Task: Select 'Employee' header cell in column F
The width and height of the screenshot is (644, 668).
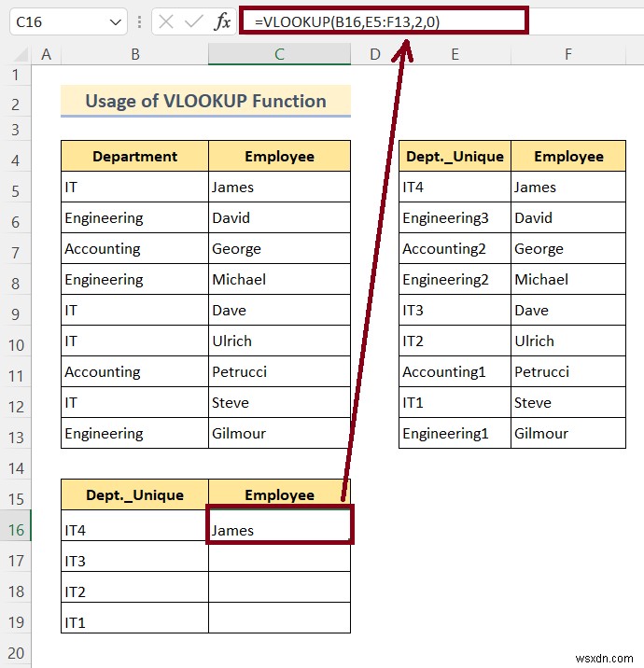Action: [x=568, y=157]
